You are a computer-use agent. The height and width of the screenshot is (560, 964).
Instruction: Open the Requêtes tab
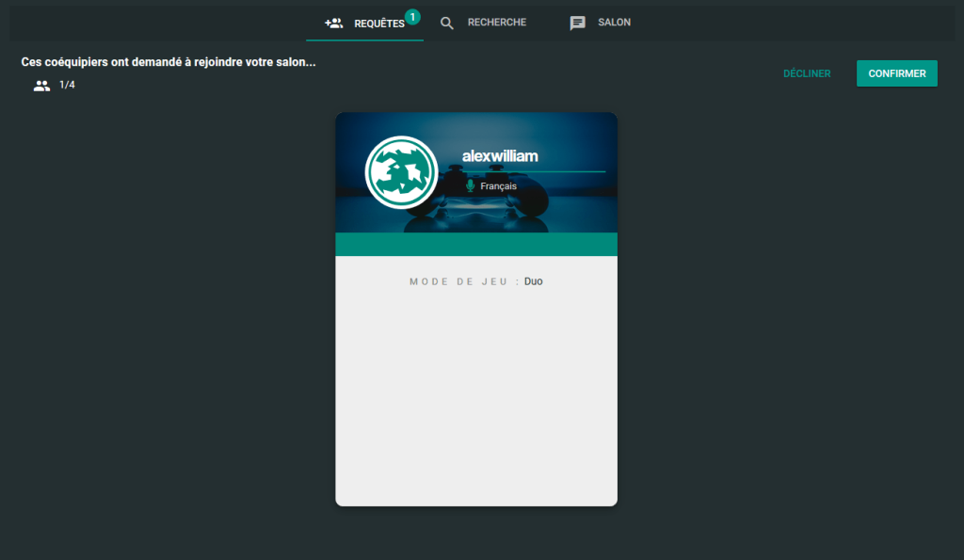(364, 24)
